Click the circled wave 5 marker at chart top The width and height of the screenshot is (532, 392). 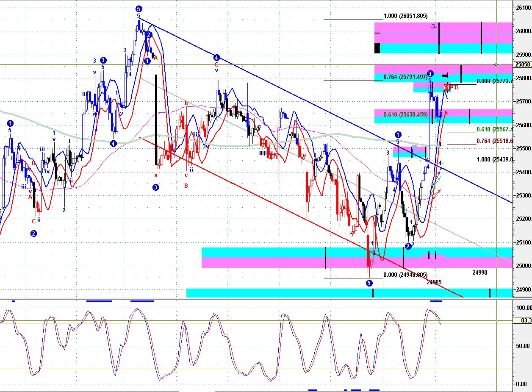pyautogui.click(x=139, y=9)
